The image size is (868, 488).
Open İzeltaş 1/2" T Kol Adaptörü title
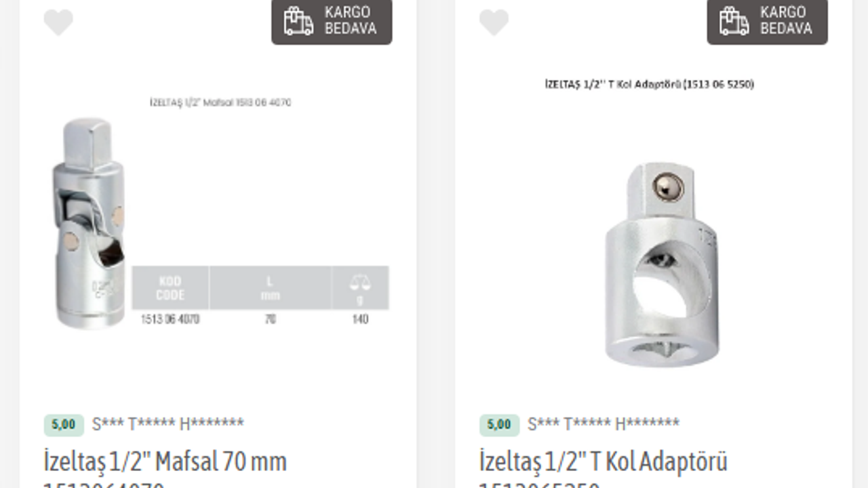click(603, 462)
